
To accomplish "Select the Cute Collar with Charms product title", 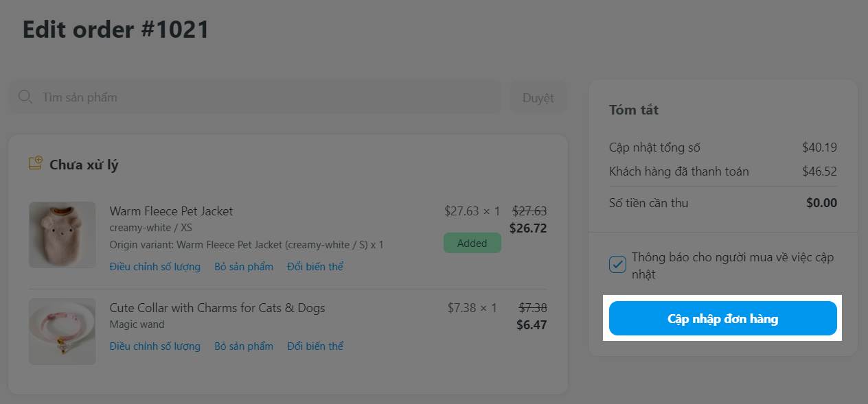I will [217, 307].
